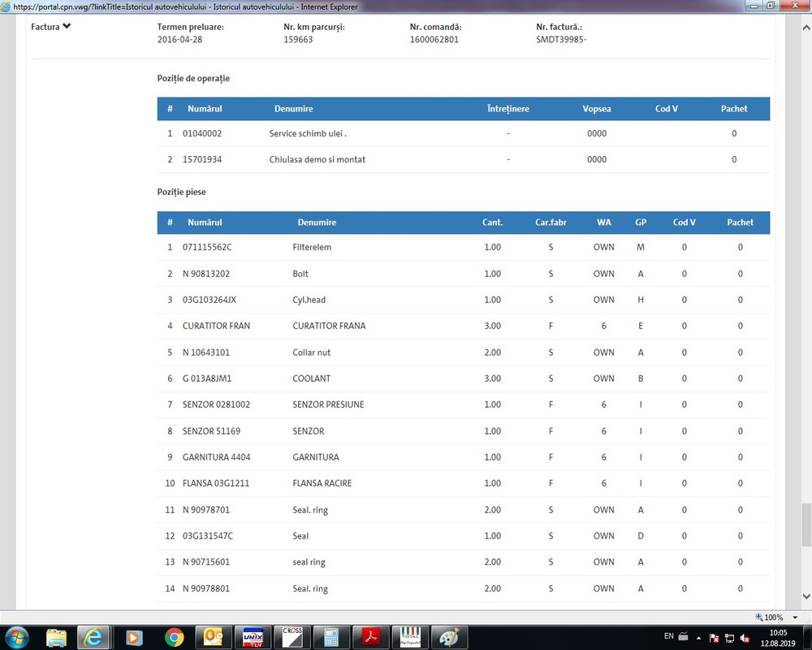812x650 pixels.
Task: Open the network status tray icon
Action: (730, 638)
